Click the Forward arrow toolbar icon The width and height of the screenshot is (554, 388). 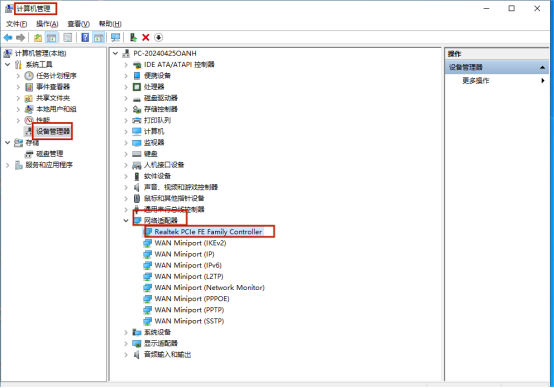point(20,37)
